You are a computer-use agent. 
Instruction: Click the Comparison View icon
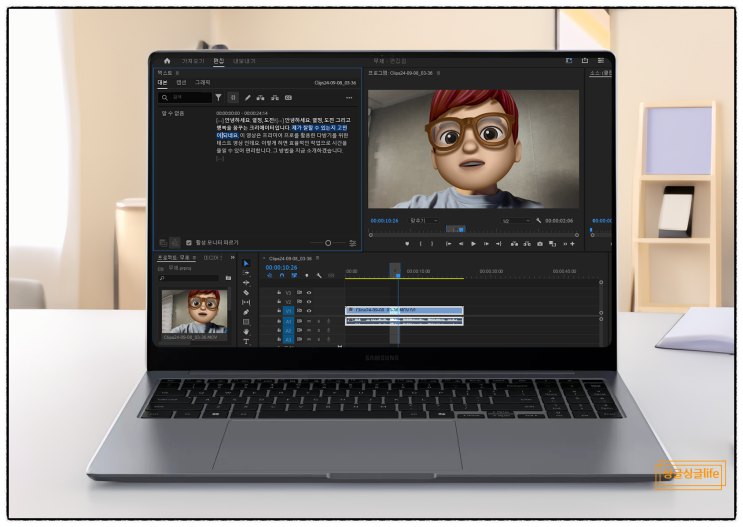click(552, 244)
